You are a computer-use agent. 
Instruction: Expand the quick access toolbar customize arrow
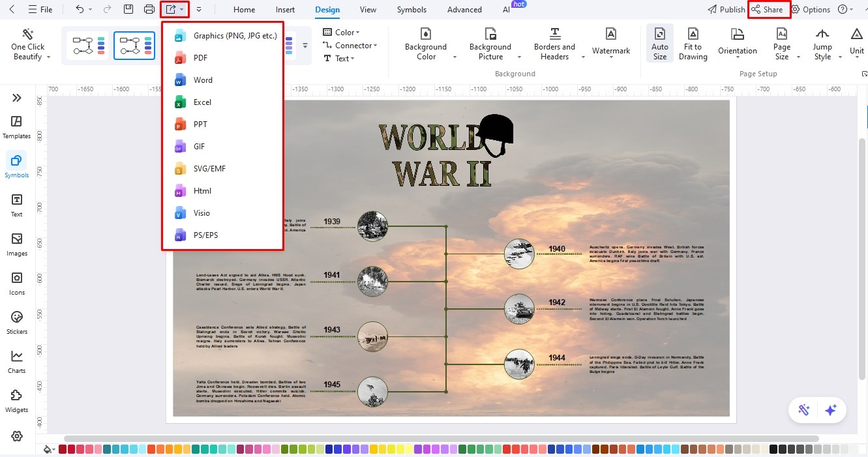tap(198, 9)
